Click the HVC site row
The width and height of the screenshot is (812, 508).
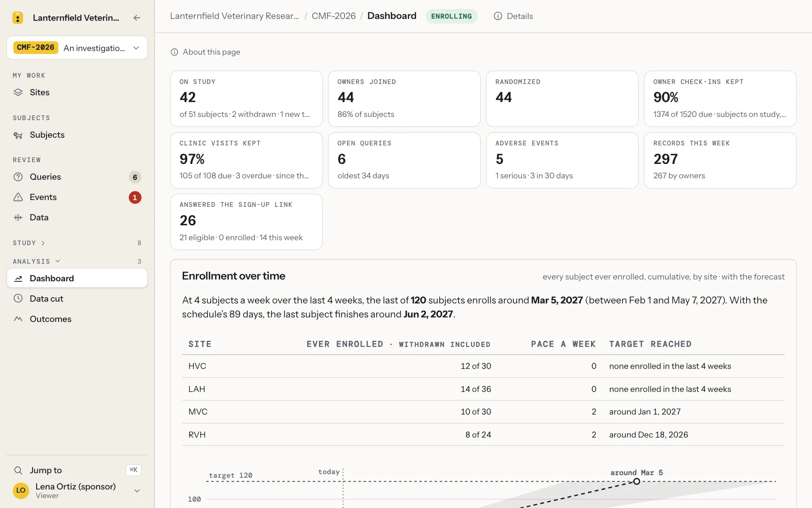pyautogui.click(x=483, y=366)
